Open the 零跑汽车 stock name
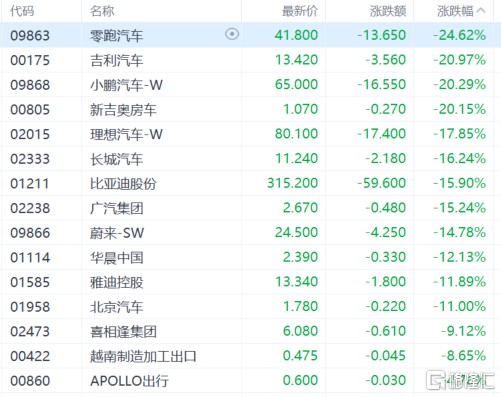Screen dimensions: 501x397 tap(117, 35)
